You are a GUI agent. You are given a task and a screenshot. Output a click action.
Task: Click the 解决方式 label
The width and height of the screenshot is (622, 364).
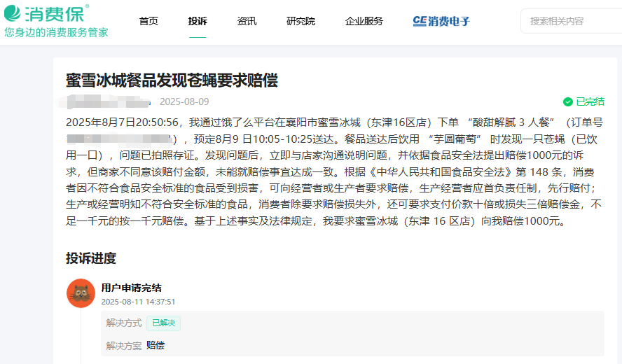click(x=124, y=323)
